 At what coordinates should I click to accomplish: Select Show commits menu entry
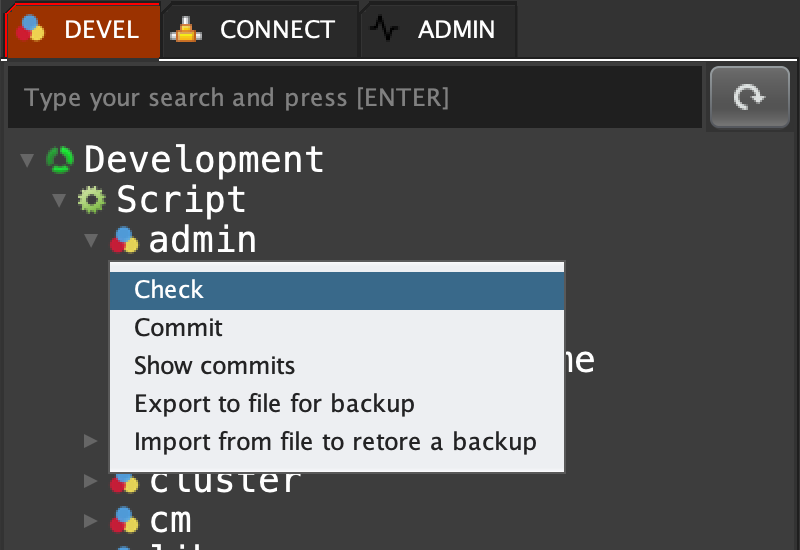[214, 366]
